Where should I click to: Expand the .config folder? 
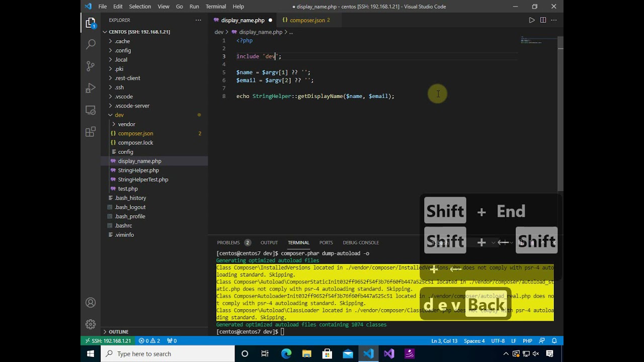pos(154,50)
